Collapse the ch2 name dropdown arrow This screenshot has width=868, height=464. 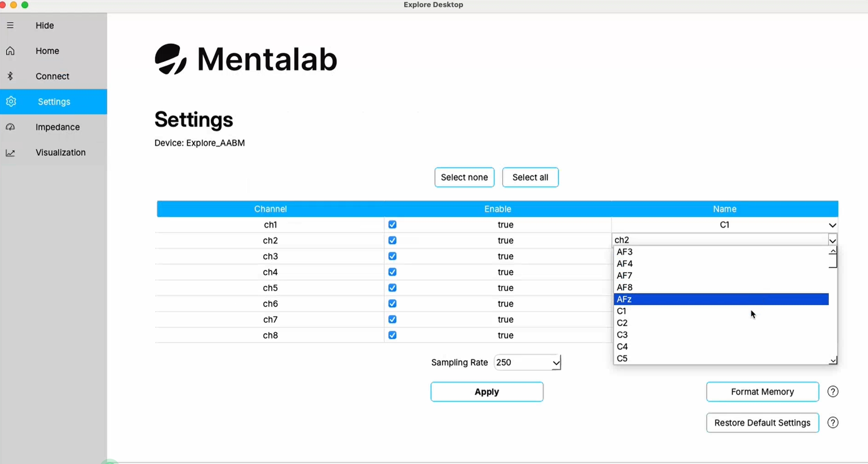point(832,240)
